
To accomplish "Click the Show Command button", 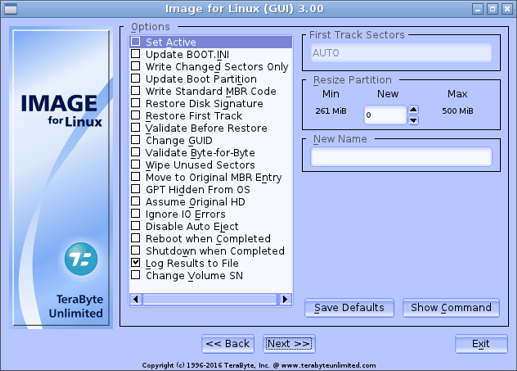I will tap(451, 308).
